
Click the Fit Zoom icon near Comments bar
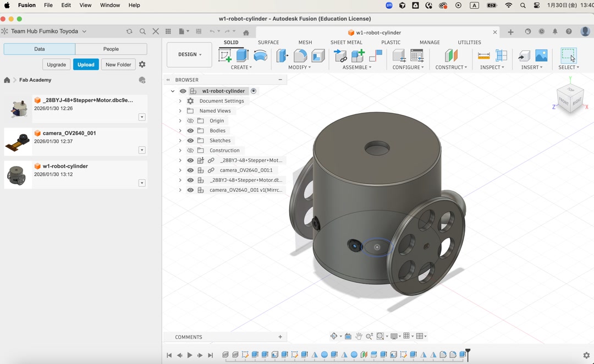click(380, 336)
